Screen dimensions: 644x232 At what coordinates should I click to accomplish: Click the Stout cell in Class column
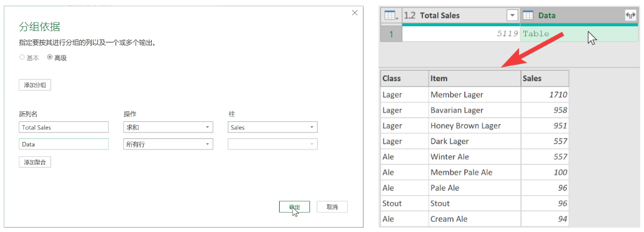[x=405, y=204]
